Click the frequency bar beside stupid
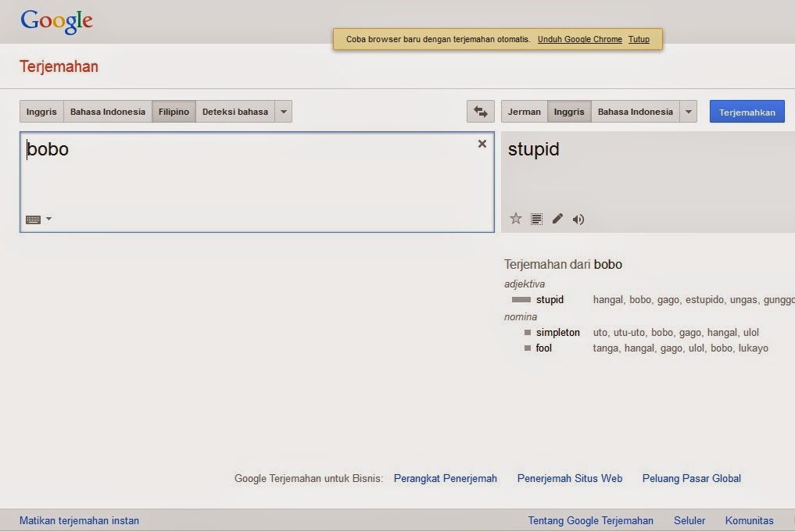 tap(521, 299)
